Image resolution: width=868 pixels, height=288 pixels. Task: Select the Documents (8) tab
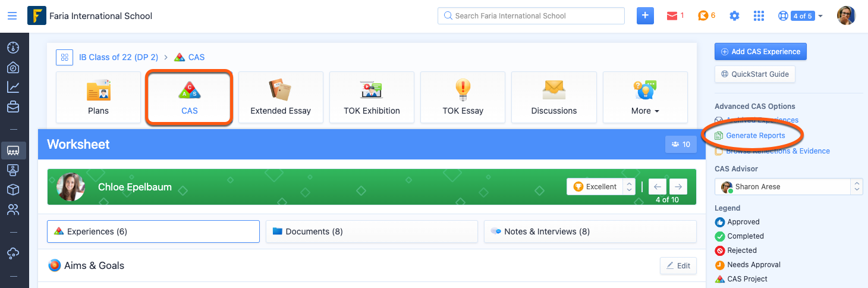coord(372,231)
